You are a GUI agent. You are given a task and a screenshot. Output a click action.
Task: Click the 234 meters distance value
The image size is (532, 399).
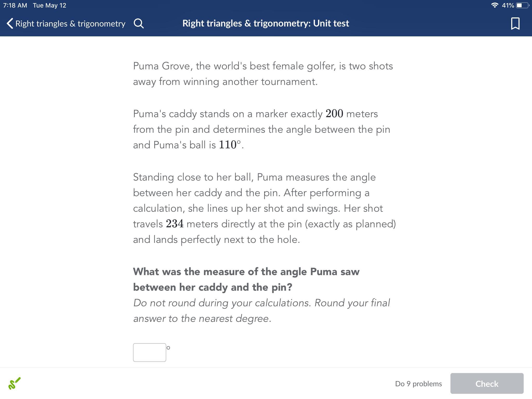tap(175, 224)
